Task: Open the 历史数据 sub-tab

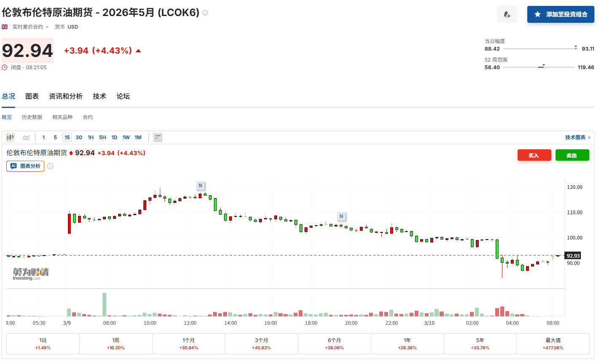Action: point(32,117)
